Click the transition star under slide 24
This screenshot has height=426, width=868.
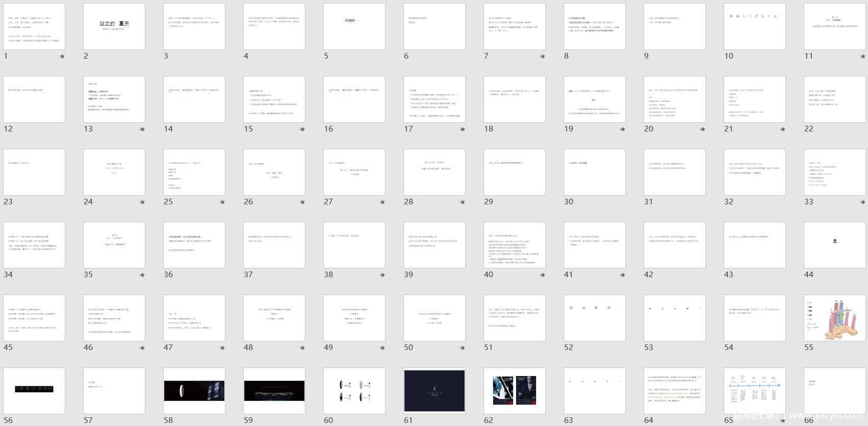(x=142, y=202)
